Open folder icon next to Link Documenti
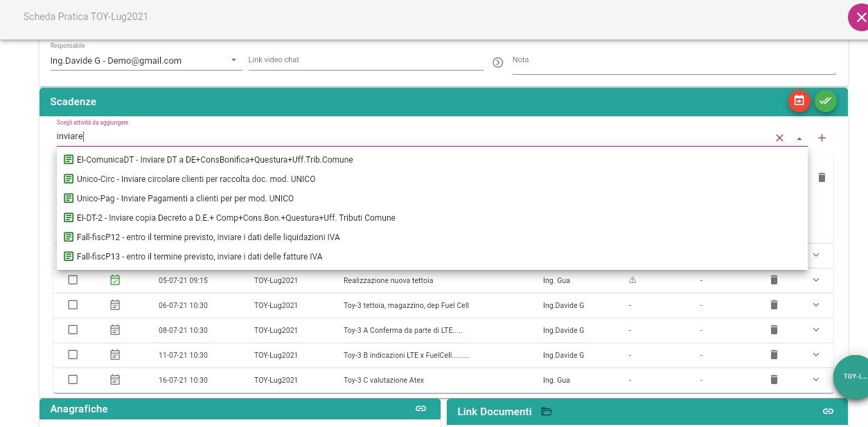The image size is (868, 427). click(x=547, y=411)
